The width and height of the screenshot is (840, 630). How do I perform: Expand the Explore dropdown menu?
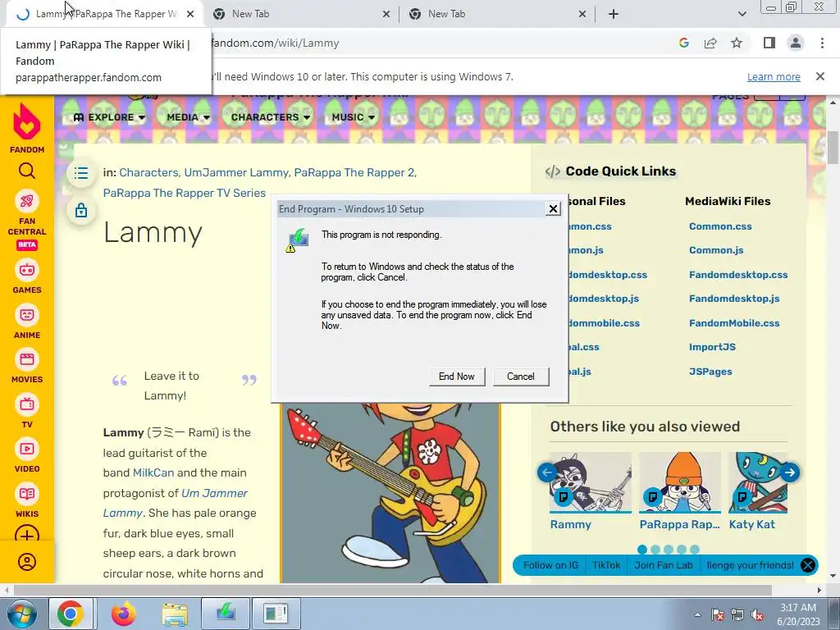click(109, 117)
